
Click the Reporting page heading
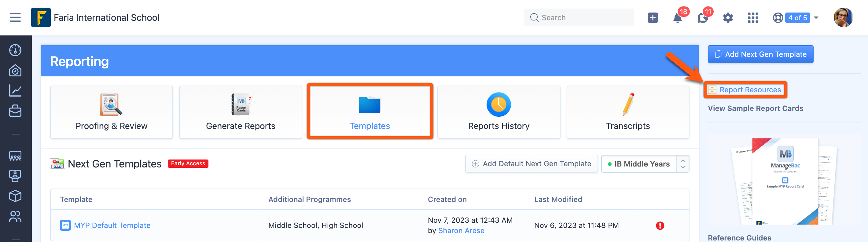coord(79,61)
